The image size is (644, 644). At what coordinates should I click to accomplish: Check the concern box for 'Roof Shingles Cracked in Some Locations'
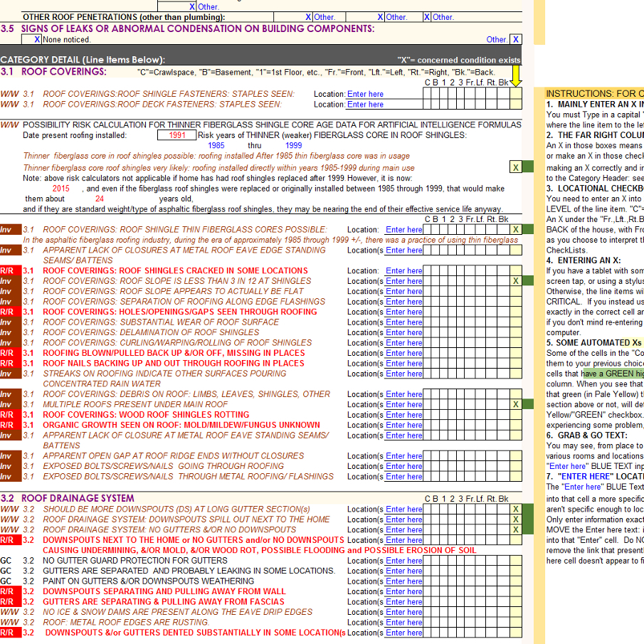pyautogui.click(x=515, y=270)
